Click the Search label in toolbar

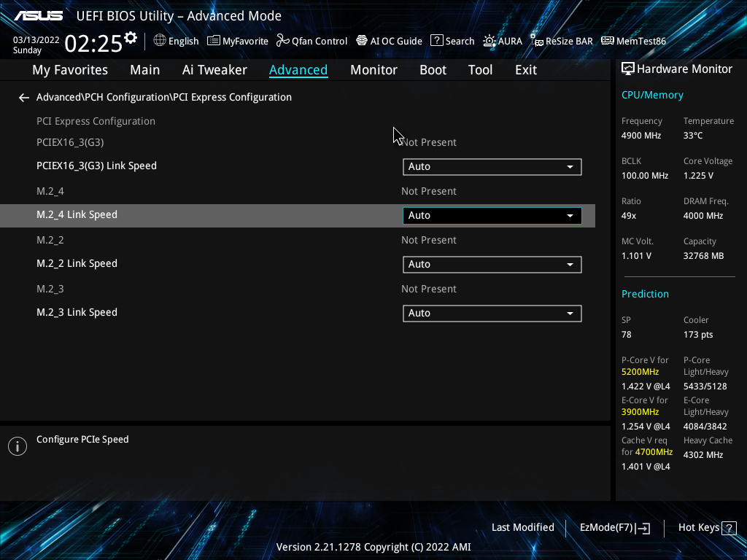click(460, 41)
